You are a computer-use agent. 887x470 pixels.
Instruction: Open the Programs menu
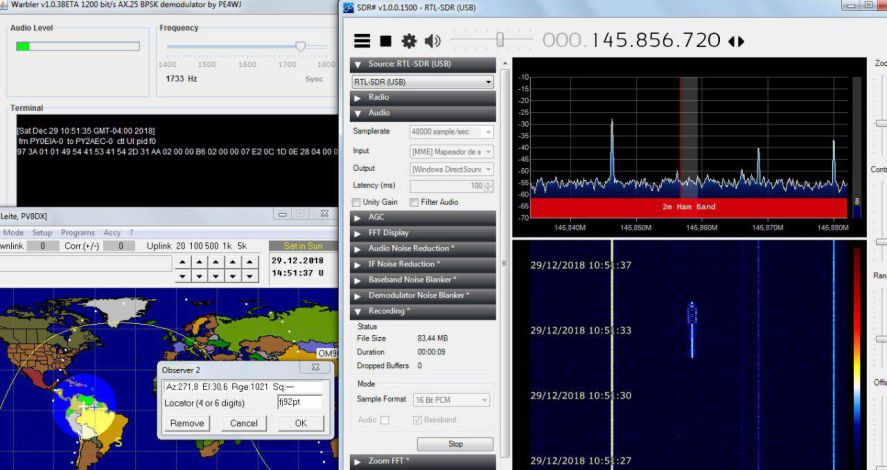(x=78, y=232)
